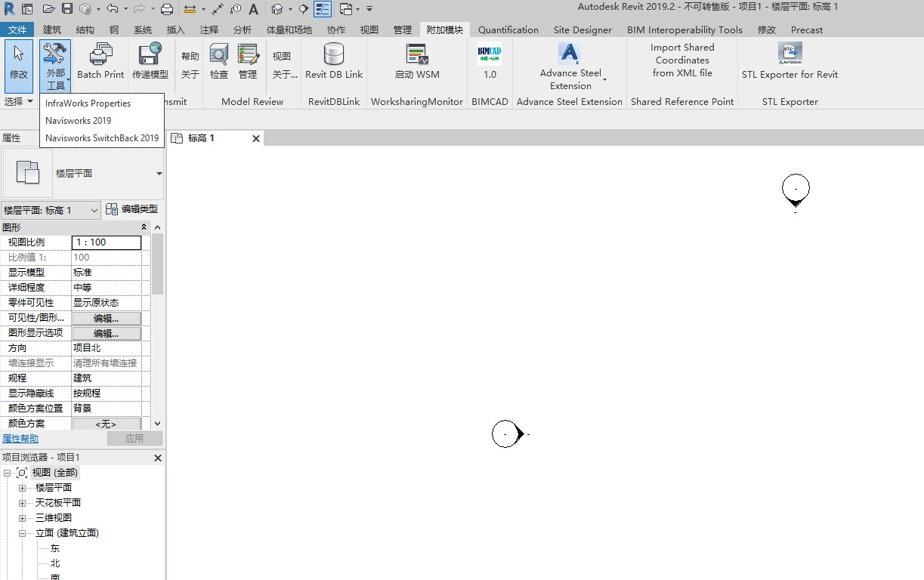The image size is (924, 580).
Task: Click the 图形显示选项 编辑 button
Action: click(106, 333)
